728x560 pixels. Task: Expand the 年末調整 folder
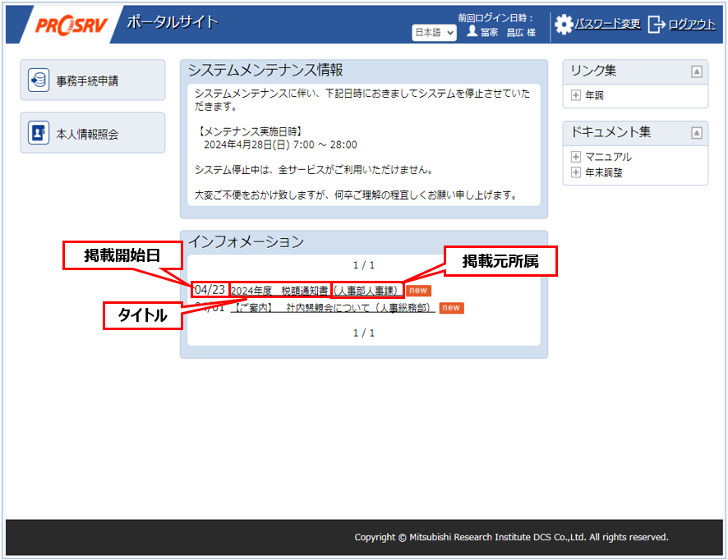[x=576, y=172]
